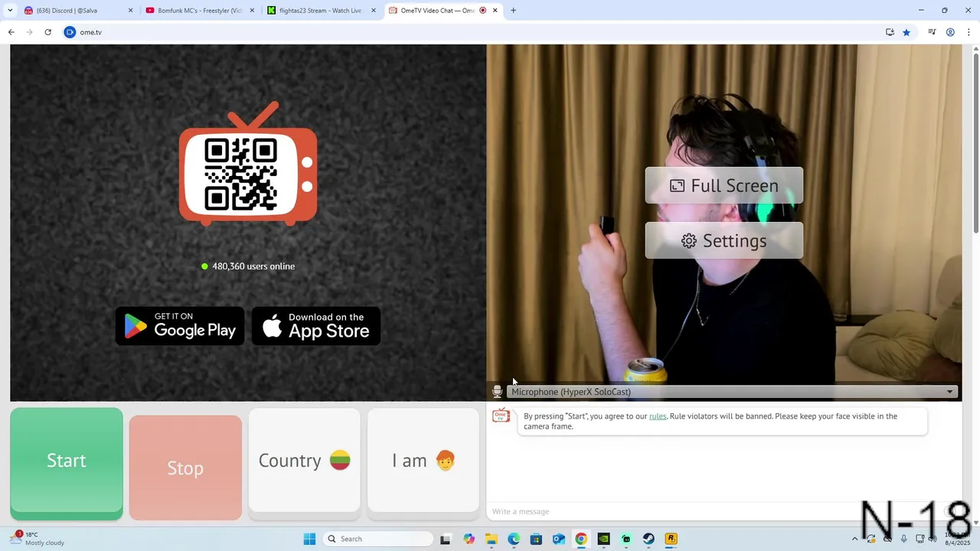This screenshot has width=980, height=551.
Task: Open the weather widget showing 18°C
Action: click(38, 539)
